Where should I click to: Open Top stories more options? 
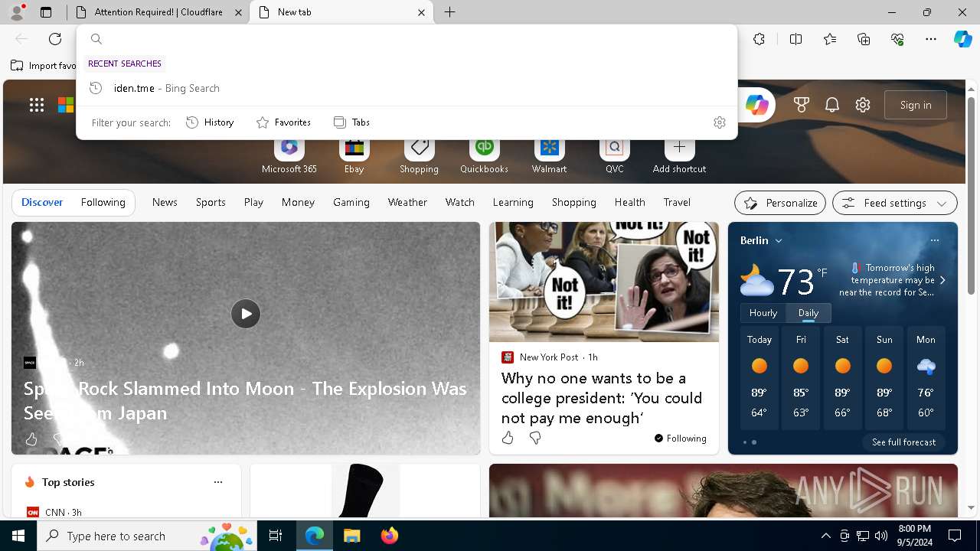coord(218,482)
